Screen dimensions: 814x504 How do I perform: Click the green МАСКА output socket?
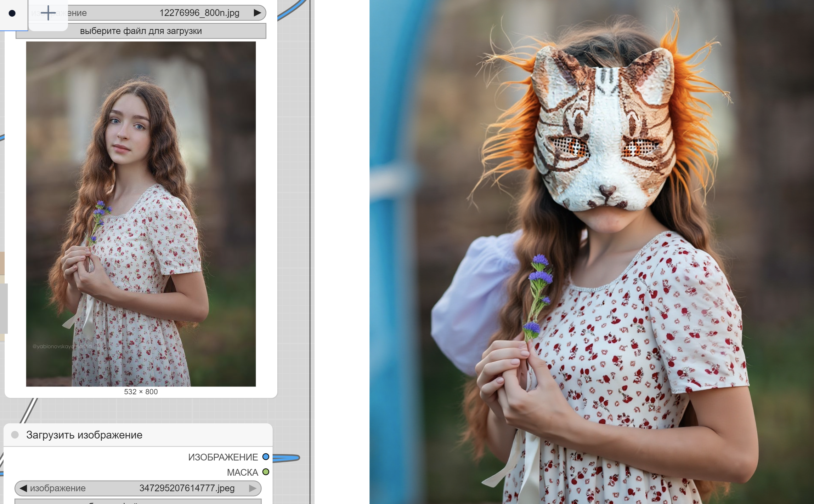[x=266, y=472]
